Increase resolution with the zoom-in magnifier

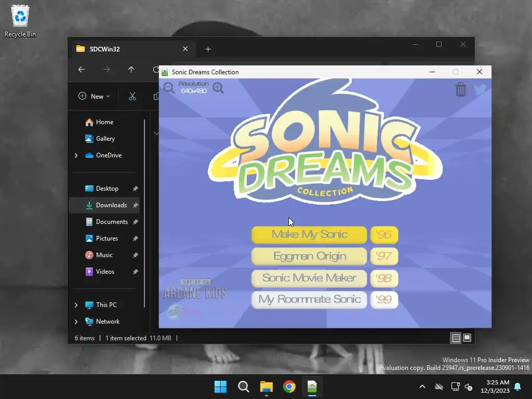pos(218,88)
